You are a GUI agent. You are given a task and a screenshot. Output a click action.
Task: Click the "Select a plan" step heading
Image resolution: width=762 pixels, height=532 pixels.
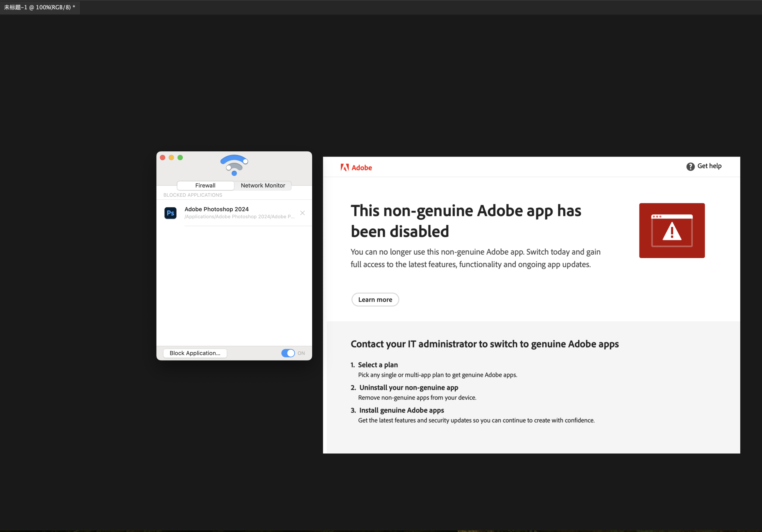point(378,365)
